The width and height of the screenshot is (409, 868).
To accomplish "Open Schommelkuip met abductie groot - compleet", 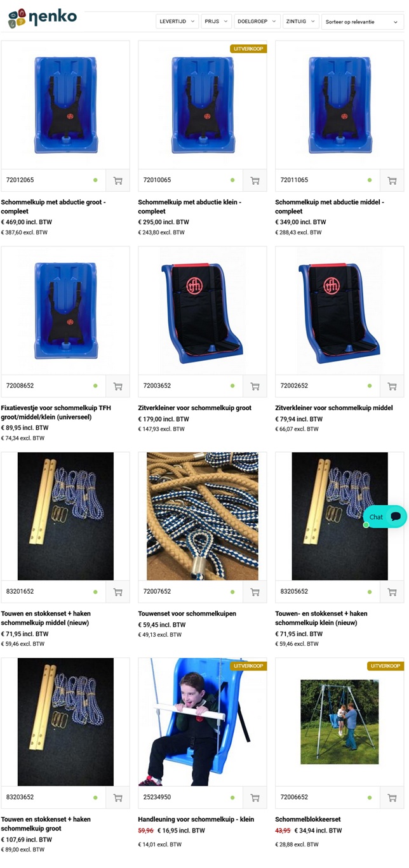I will [53, 206].
